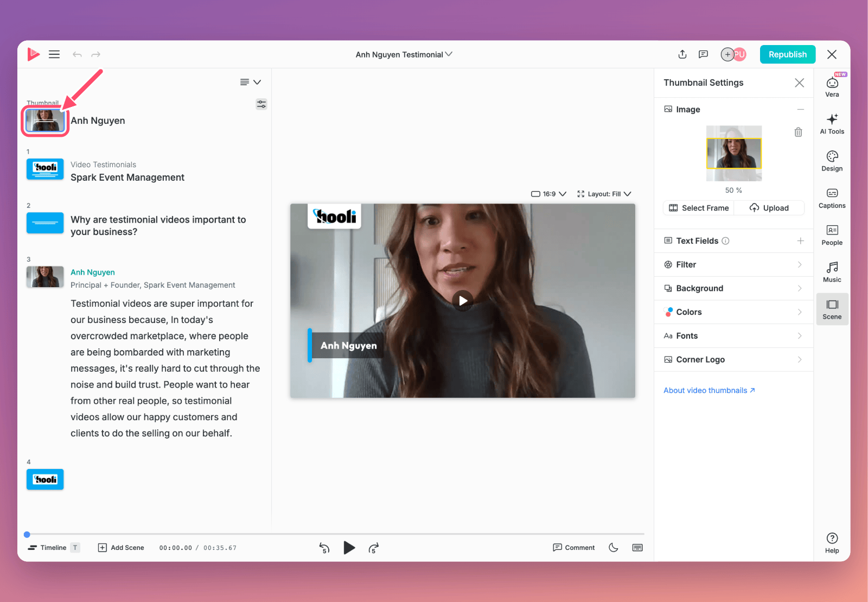The width and height of the screenshot is (868, 602).
Task: Skip back 5 seconds
Action: pyautogui.click(x=324, y=548)
